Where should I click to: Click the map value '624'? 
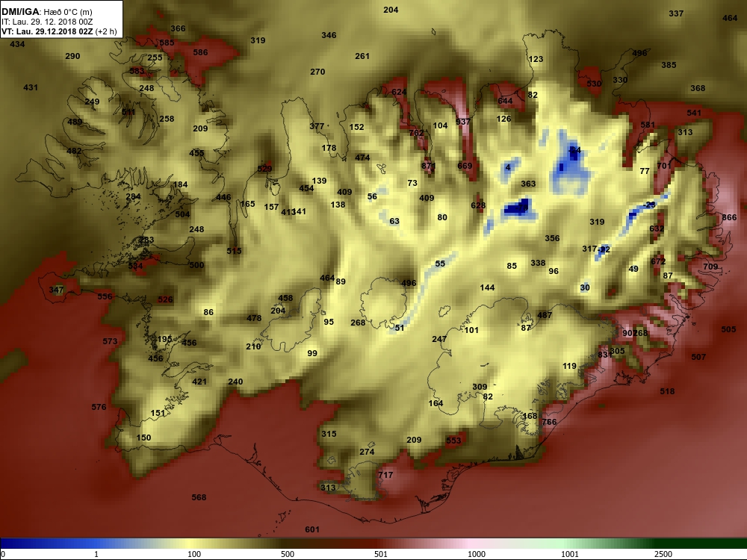399,93
